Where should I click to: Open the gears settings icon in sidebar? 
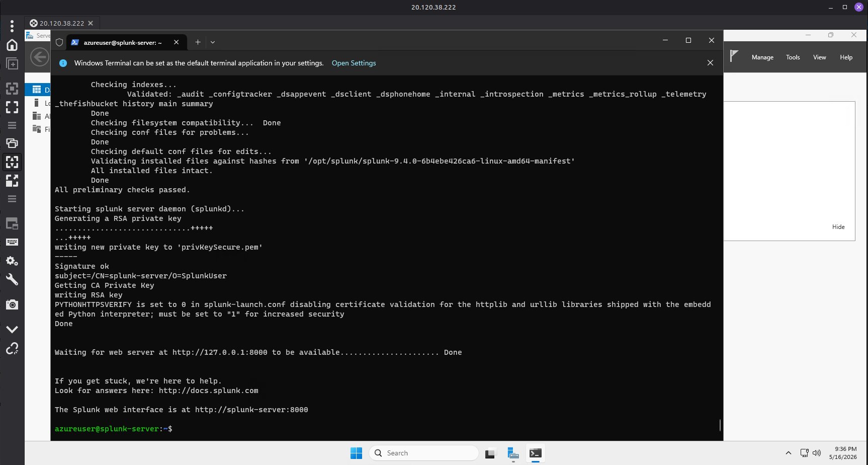coord(12,261)
